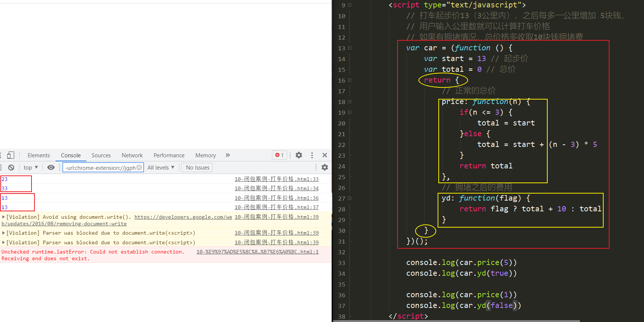Expand the second Parser was blocked violation
Image resolution: width=644 pixels, height=322 pixels.
click(x=3, y=242)
